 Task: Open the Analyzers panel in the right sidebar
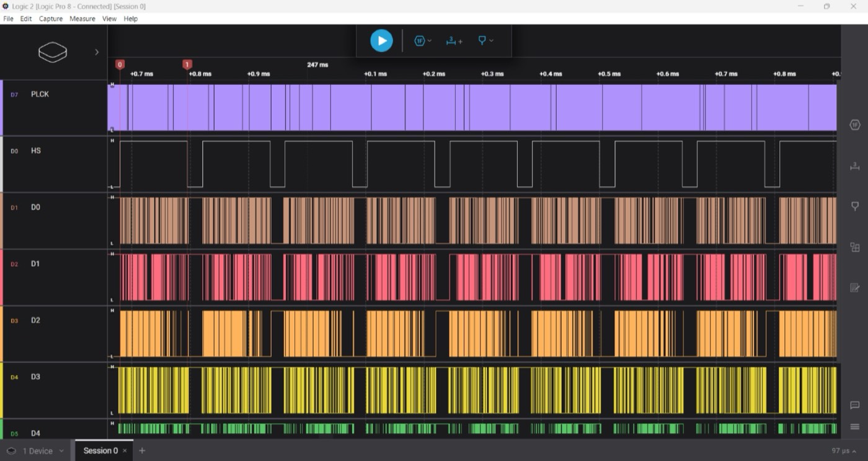(x=854, y=125)
